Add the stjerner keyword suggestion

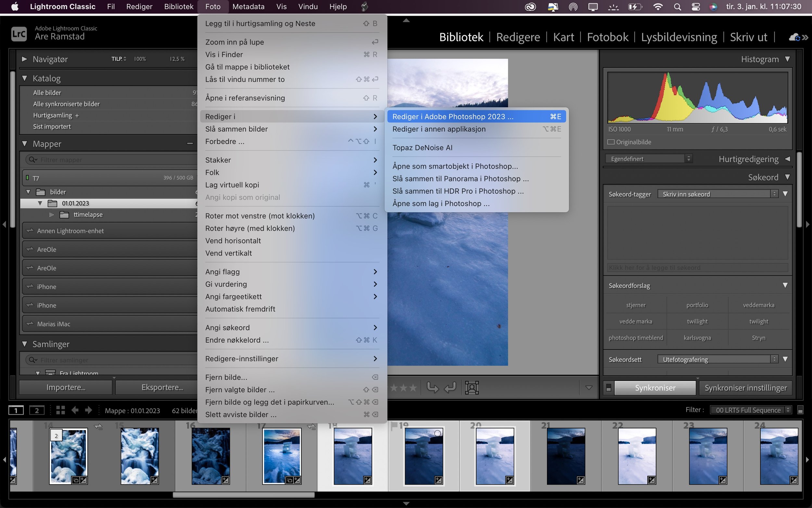(x=636, y=305)
